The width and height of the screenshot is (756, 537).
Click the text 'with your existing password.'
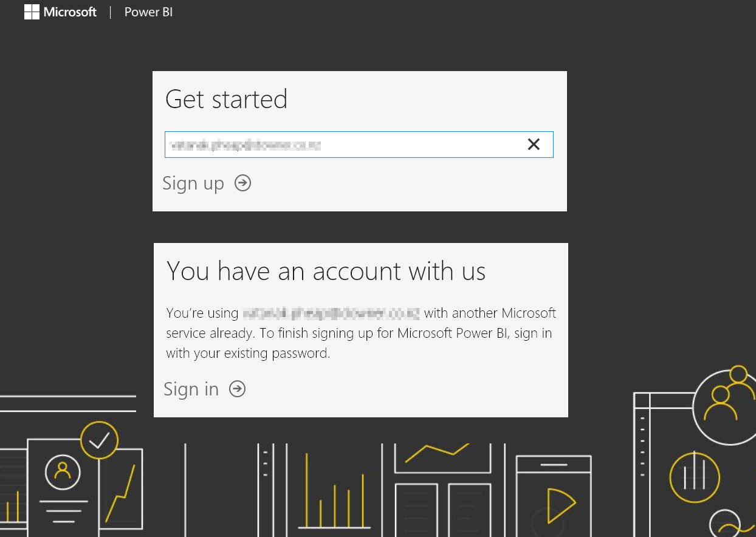tap(248, 353)
